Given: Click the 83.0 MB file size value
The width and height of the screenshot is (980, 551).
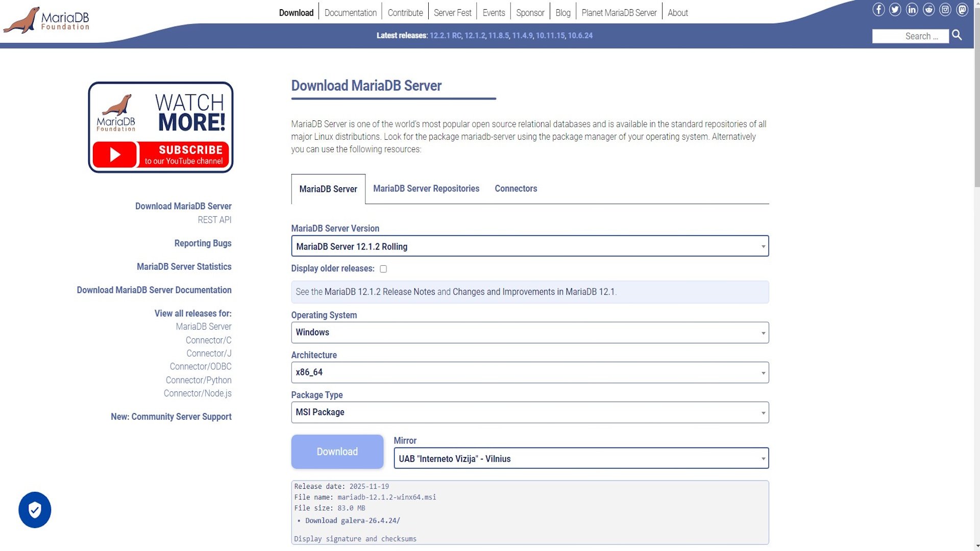Looking at the screenshot, I should pos(351,508).
